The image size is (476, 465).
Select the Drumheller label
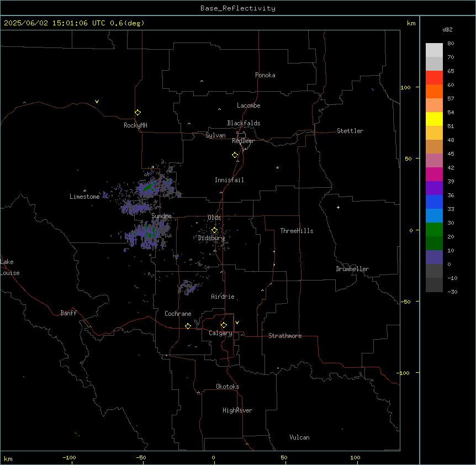click(352, 269)
